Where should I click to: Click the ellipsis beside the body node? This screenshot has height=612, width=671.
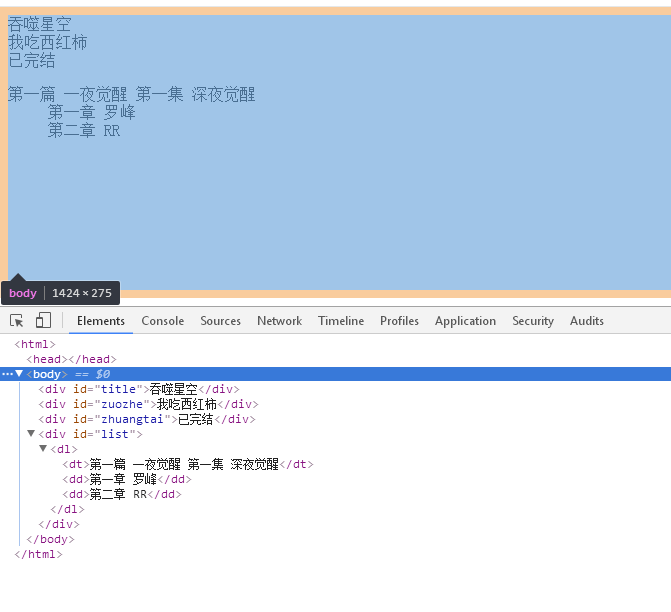click(x=6, y=374)
